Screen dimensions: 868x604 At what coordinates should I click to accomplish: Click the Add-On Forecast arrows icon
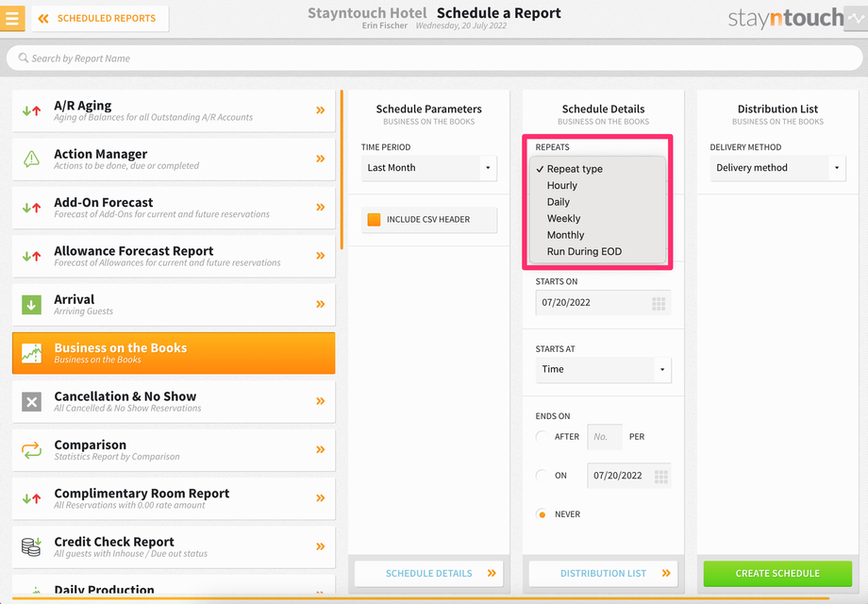[31, 208]
